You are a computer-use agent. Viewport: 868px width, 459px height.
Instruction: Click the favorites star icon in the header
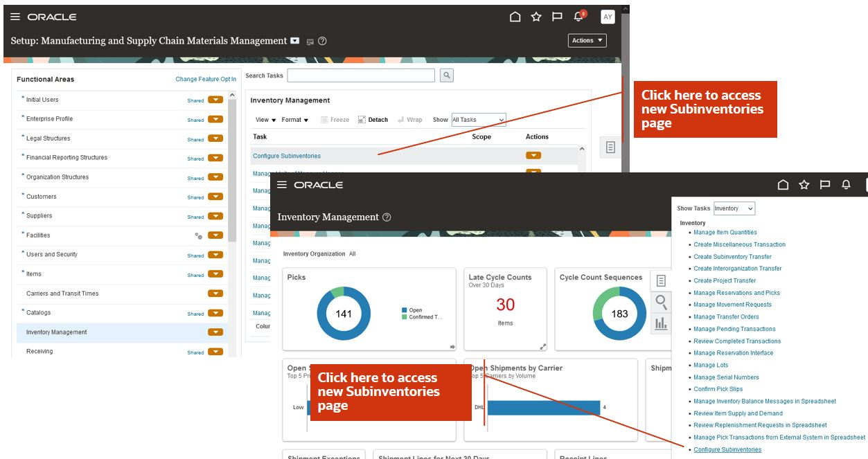[x=535, y=16]
